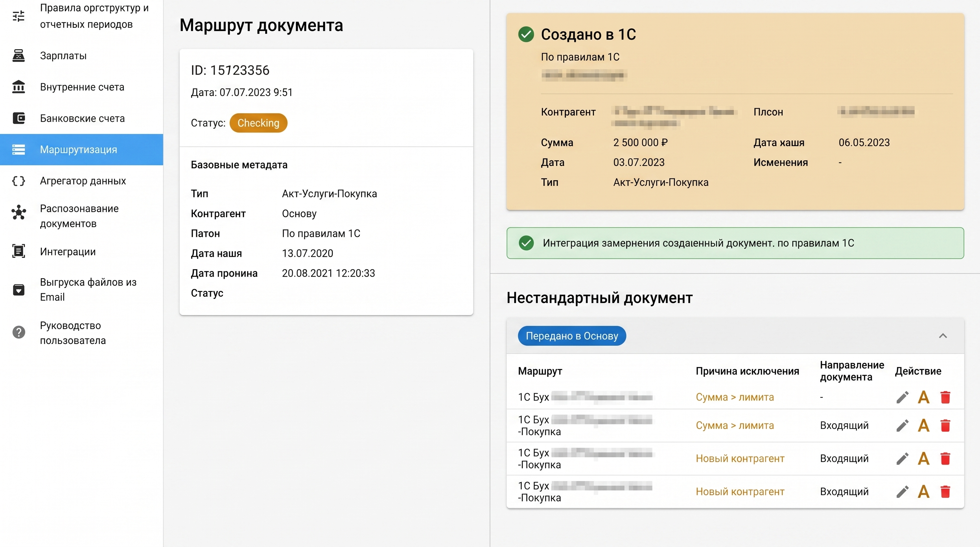This screenshot has width=980, height=547.
Task: Edit the first Новый контрагент row
Action: pyautogui.click(x=902, y=458)
